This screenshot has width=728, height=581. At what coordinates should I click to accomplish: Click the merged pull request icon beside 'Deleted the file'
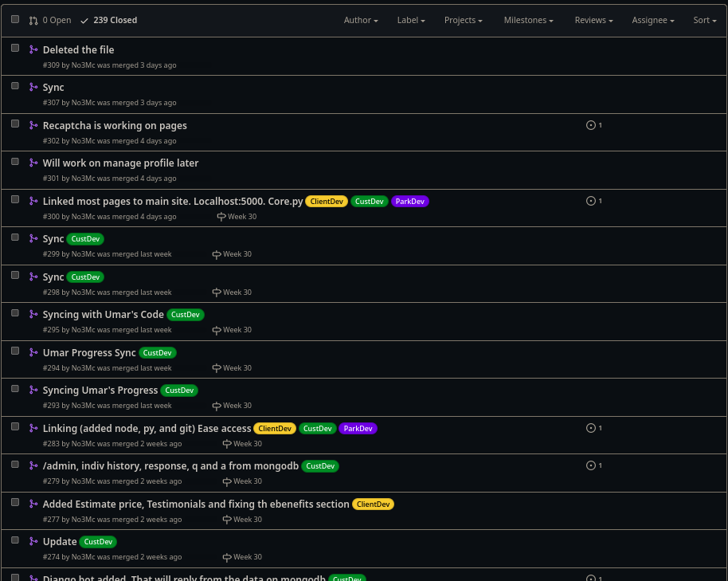[x=33, y=49]
